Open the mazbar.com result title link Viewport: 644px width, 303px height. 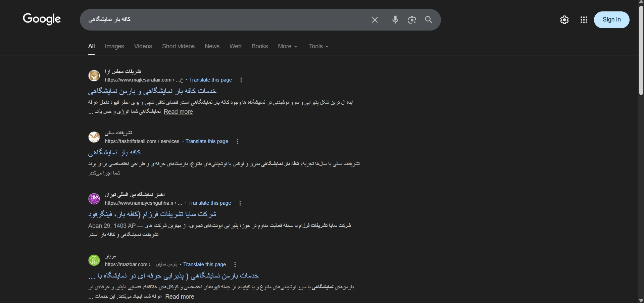tap(174, 276)
